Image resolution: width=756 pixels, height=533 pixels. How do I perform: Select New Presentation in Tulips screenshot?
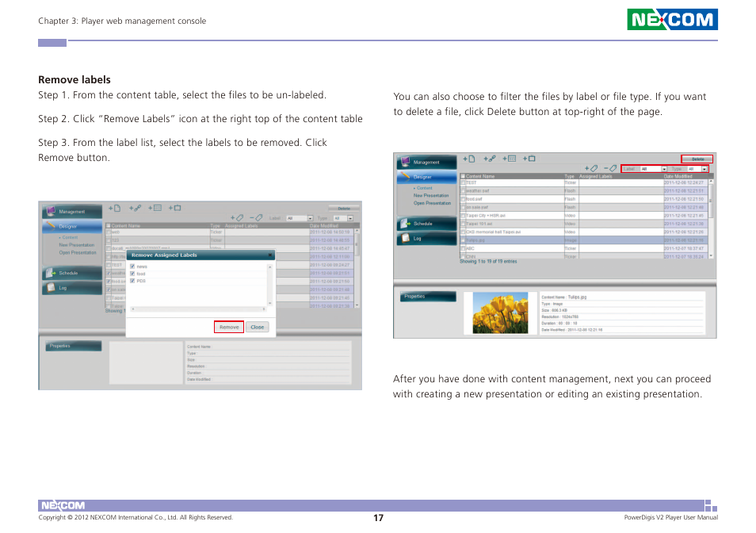pos(431,195)
